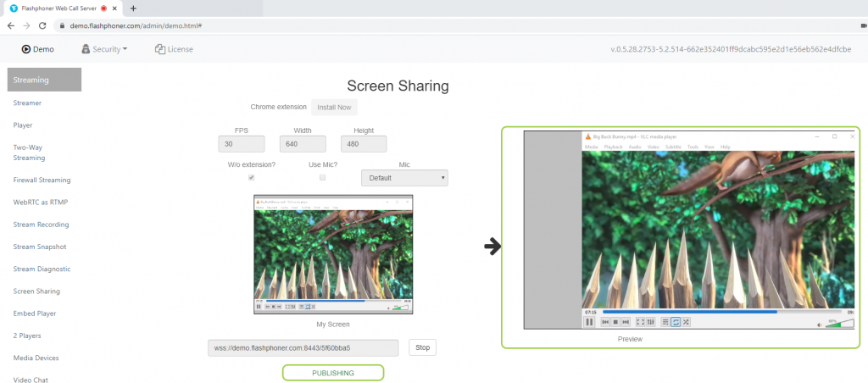Expand the Security dropdown menu

pyautogui.click(x=104, y=49)
